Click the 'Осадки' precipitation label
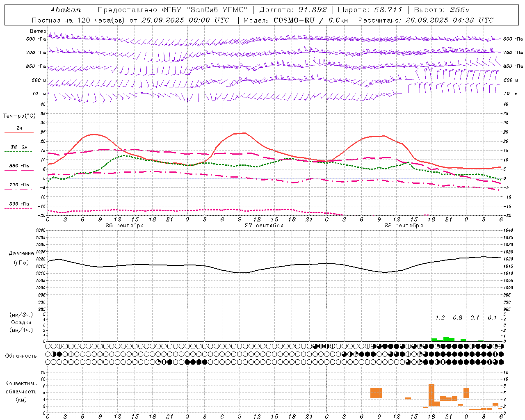This screenshot has height=420, width=525. point(21,322)
